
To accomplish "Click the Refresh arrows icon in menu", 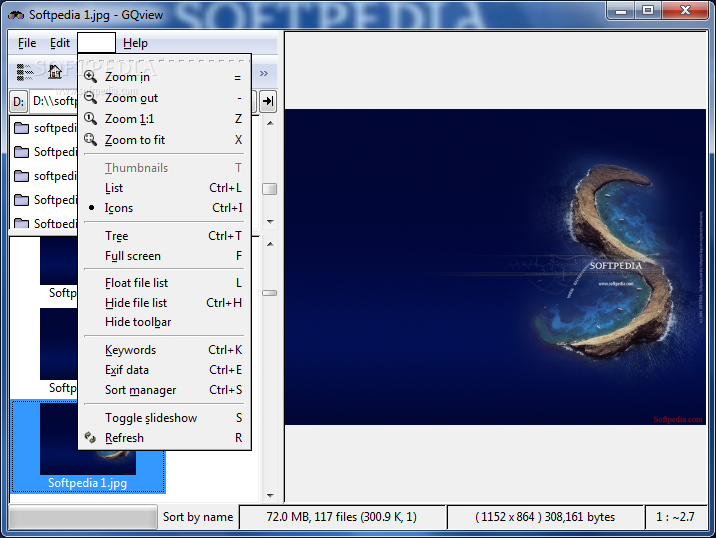I will point(90,438).
